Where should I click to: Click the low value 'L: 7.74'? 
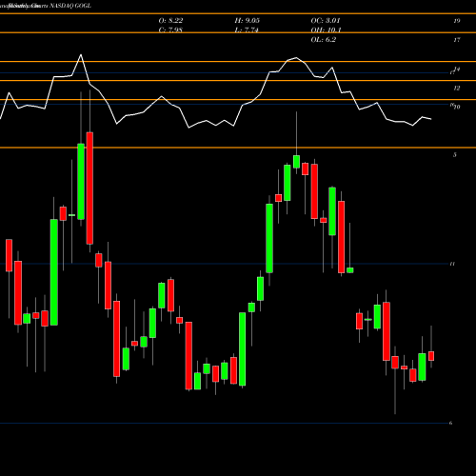click(x=247, y=30)
